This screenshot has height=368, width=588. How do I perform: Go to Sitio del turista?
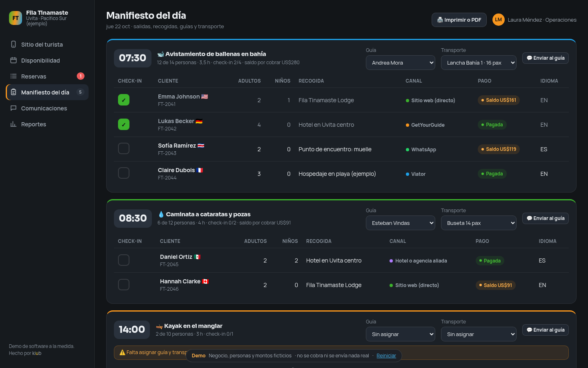[47, 44]
